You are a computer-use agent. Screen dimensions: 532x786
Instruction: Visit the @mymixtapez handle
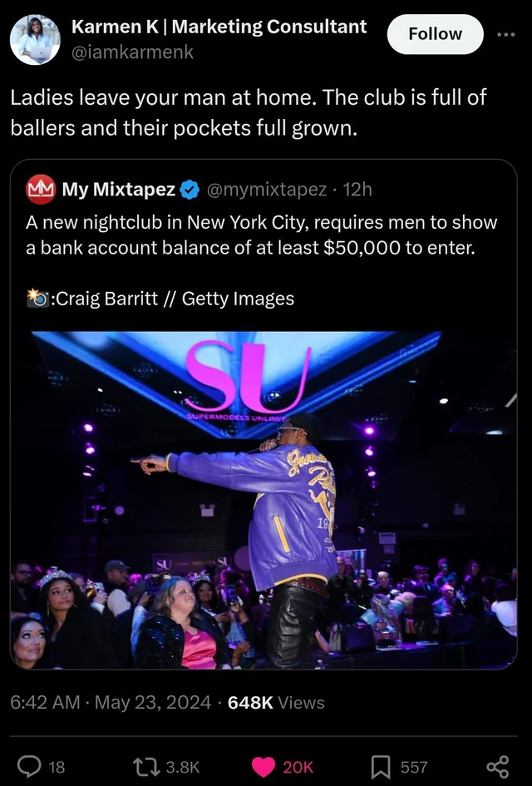coord(267,190)
